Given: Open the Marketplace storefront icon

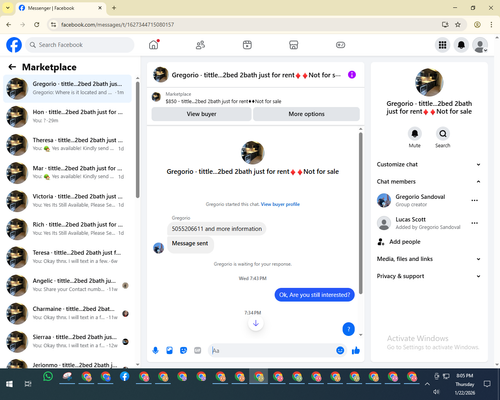Looking at the screenshot, I should click(294, 45).
